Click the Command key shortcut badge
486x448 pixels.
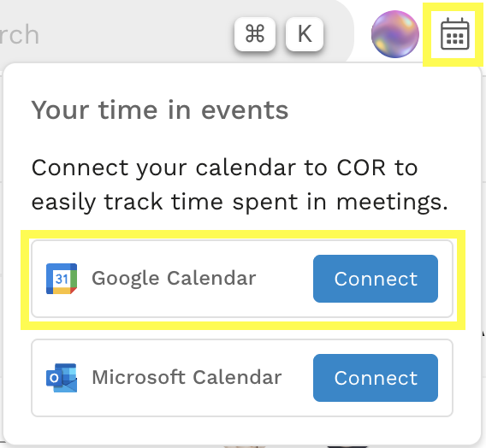coord(255,33)
